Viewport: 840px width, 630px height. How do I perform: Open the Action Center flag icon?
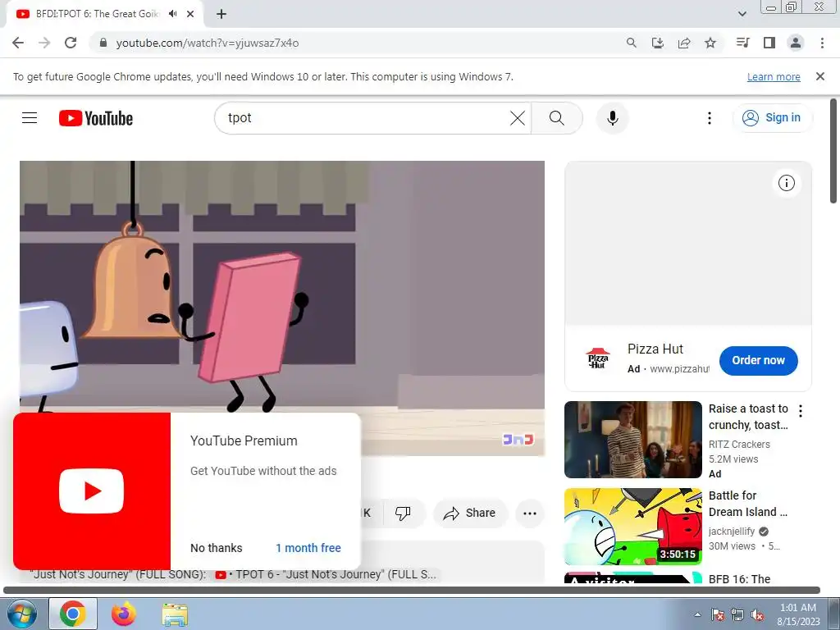pyautogui.click(x=718, y=614)
